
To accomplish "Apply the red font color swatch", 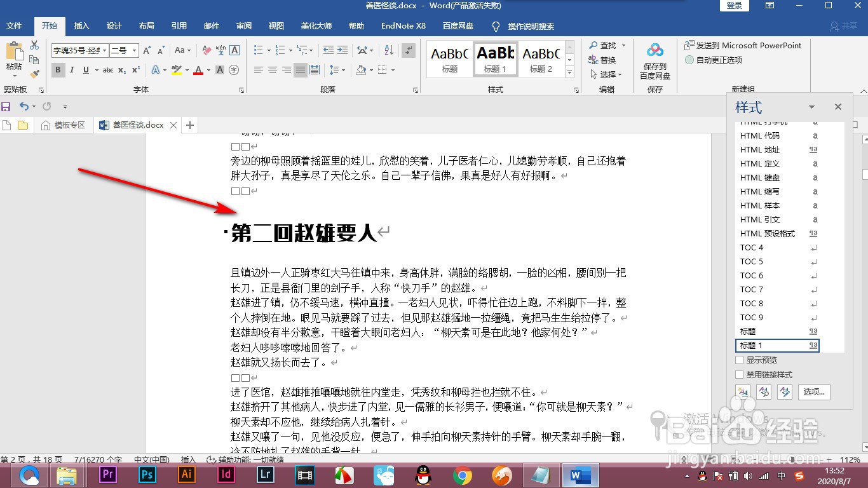I will (198, 70).
